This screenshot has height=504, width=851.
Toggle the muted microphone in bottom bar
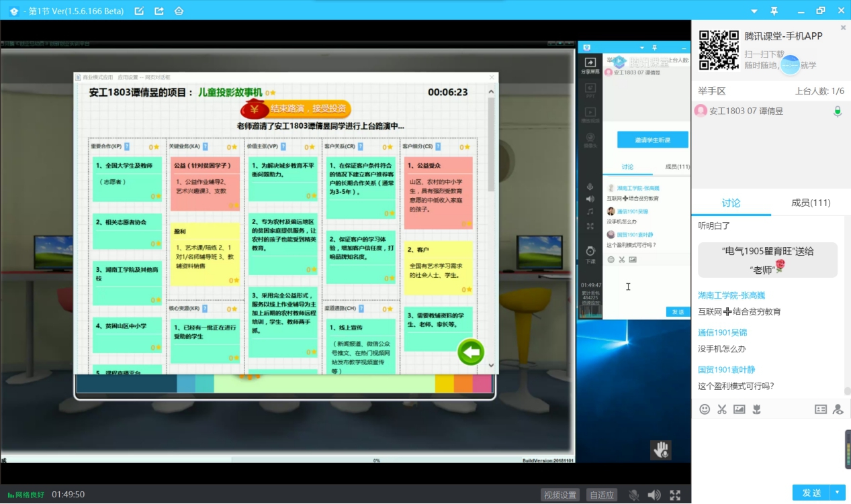tap(633, 495)
